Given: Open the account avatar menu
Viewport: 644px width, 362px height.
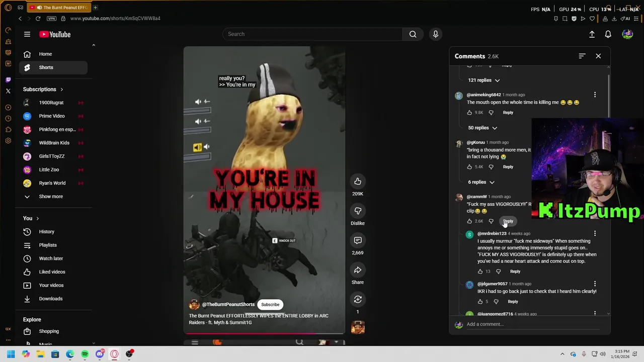Looking at the screenshot, I should tap(627, 34).
